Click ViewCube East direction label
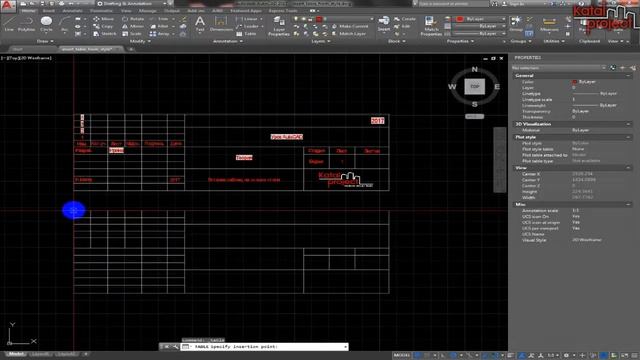Image resolution: width=640 pixels, height=360 pixels. [497, 87]
